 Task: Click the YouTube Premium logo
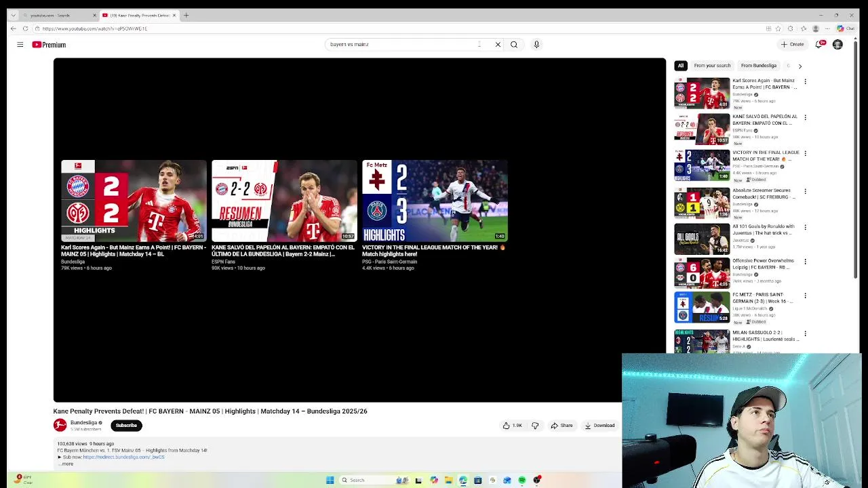tap(49, 45)
